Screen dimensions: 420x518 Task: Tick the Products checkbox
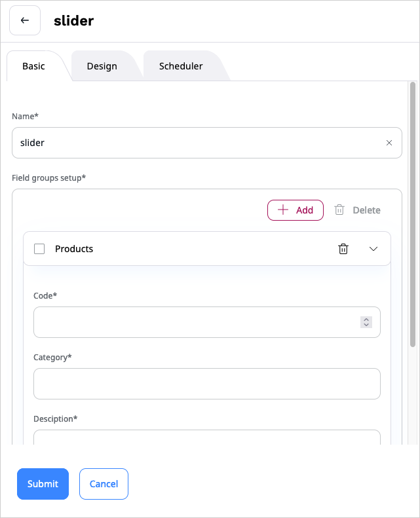[39, 249]
